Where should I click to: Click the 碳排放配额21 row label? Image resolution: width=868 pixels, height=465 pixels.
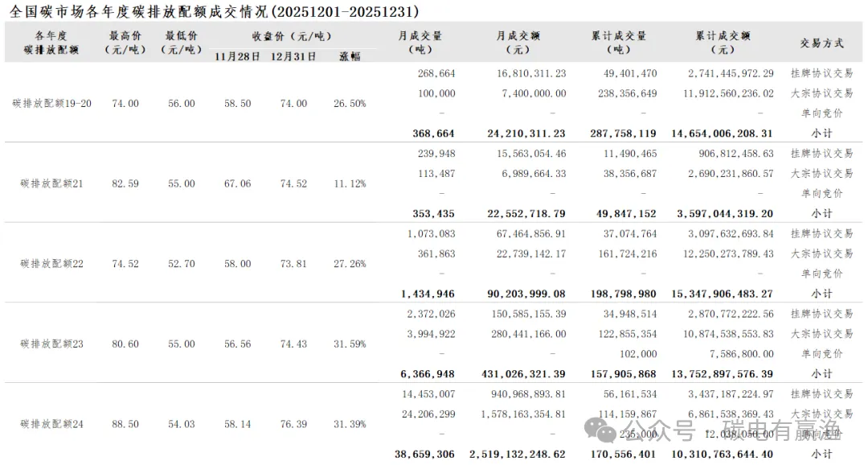click(x=52, y=183)
